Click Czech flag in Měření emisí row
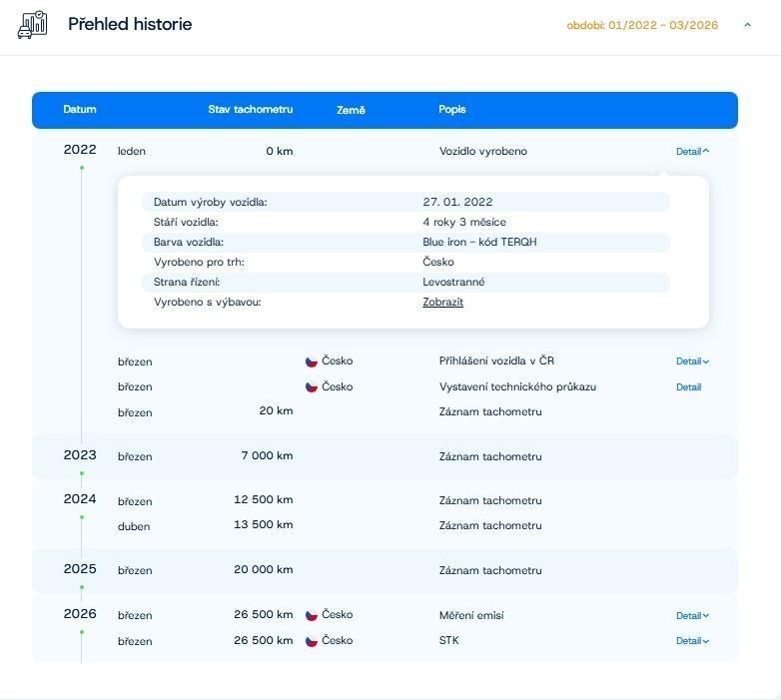Screen dimensions: 781x700 pyautogui.click(x=312, y=615)
